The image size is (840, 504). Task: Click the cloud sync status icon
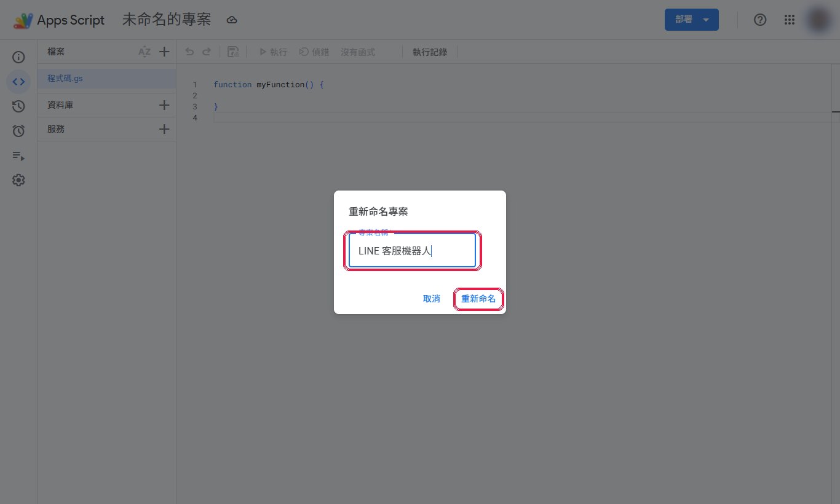tap(232, 20)
